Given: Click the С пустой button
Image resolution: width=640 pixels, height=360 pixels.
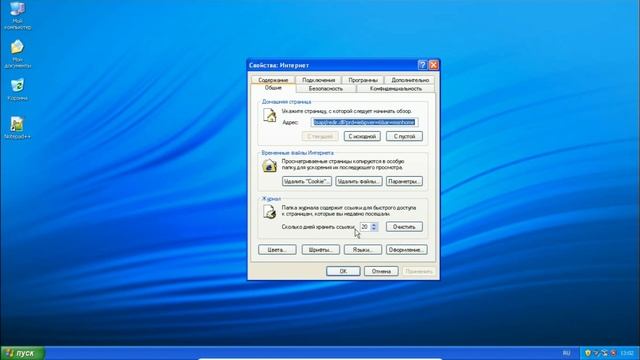Looking at the screenshot, I should [x=404, y=136].
